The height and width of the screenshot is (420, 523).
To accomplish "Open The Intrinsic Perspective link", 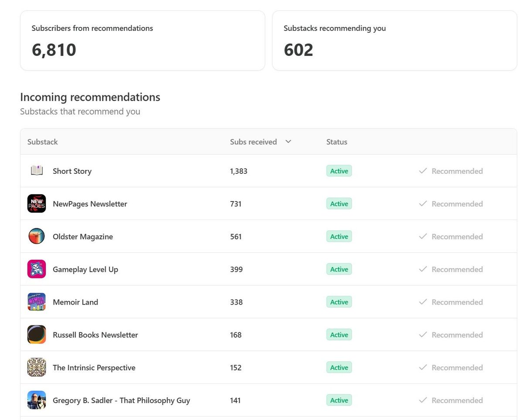I will click(94, 367).
